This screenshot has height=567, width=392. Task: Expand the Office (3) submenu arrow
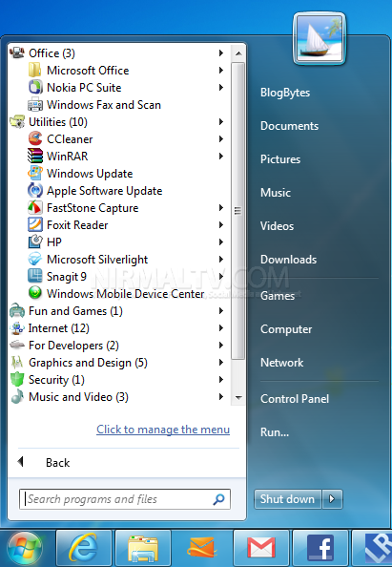[220, 53]
